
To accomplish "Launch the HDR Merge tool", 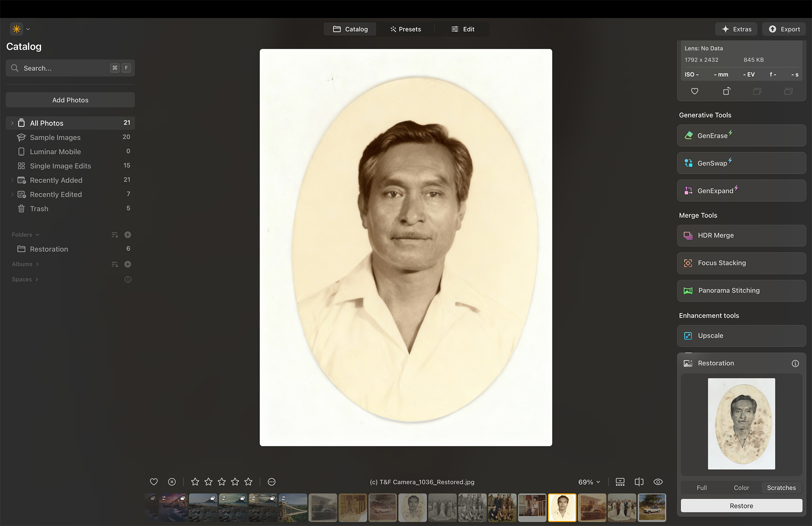I will (741, 236).
